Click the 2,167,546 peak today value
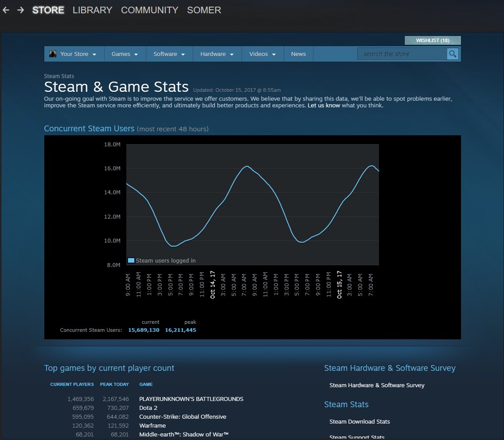Image resolution: width=504 pixels, height=440 pixels. 116,399
